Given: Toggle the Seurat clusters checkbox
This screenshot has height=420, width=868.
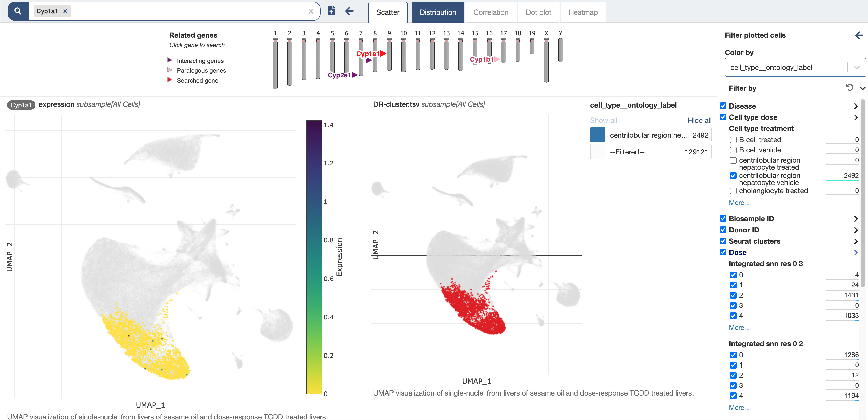Looking at the screenshot, I should click(x=723, y=241).
